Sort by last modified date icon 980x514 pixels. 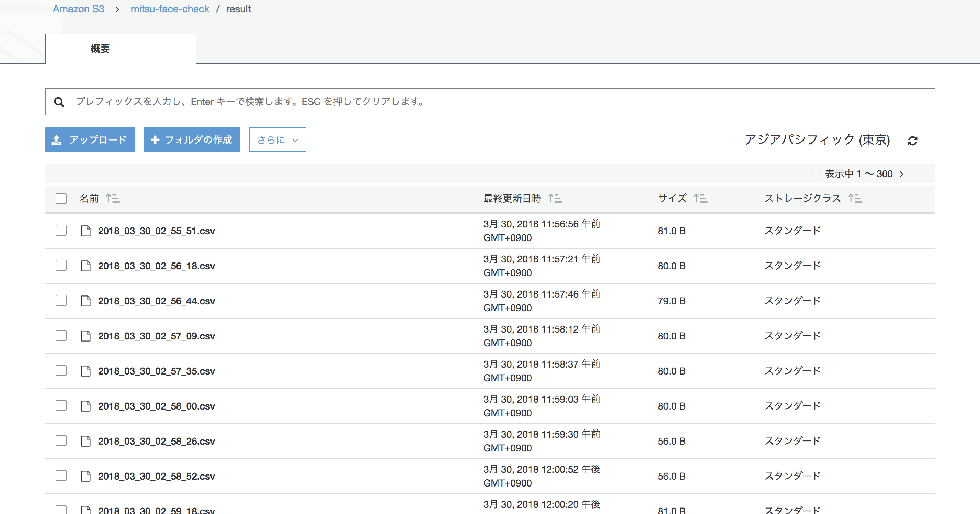tap(555, 198)
